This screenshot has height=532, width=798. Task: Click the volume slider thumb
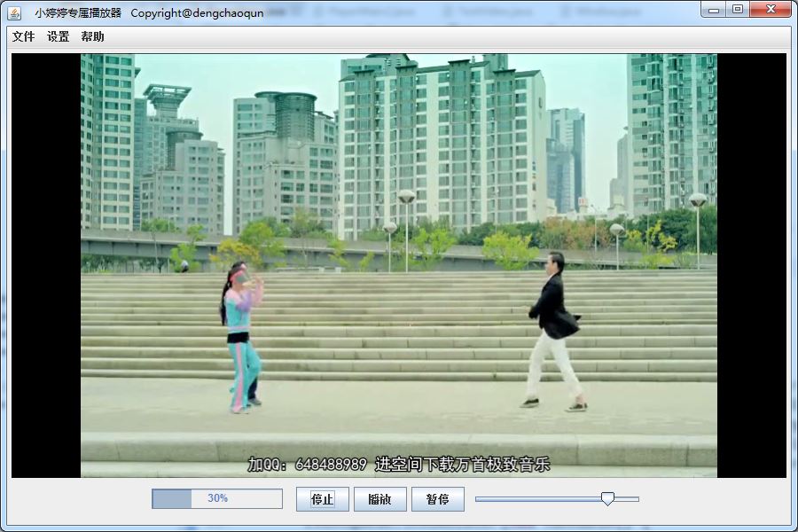(x=607, y=498)
